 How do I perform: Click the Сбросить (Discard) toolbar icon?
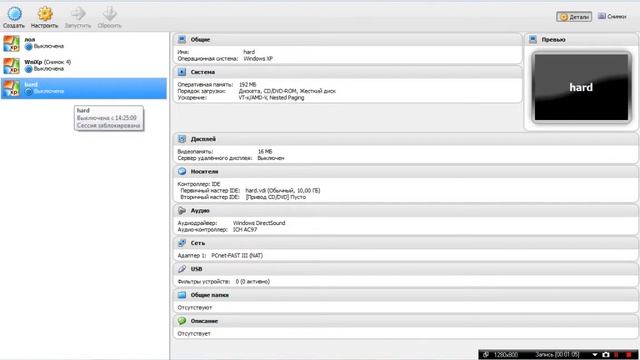[x=109, y=14]
